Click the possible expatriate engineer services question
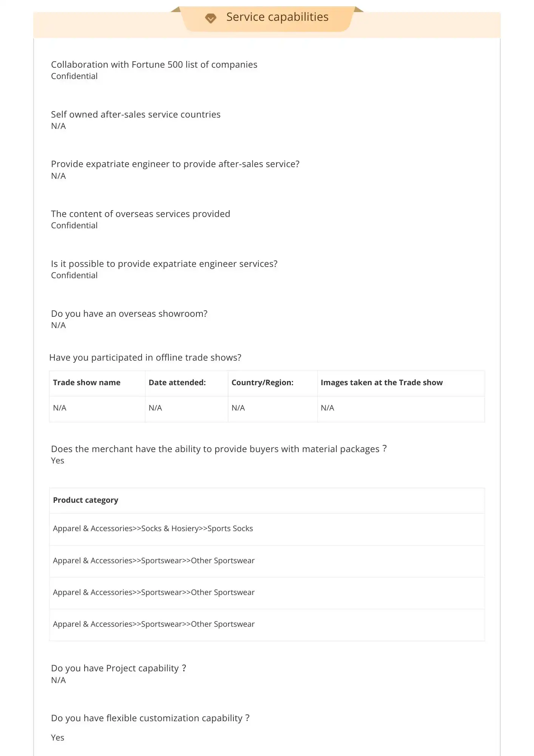 164,264
